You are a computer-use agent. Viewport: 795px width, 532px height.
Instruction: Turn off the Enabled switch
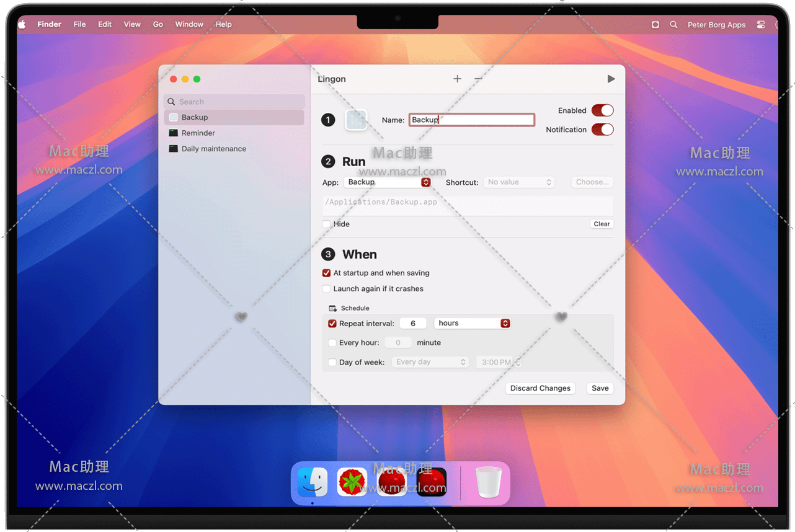point(602,110)
